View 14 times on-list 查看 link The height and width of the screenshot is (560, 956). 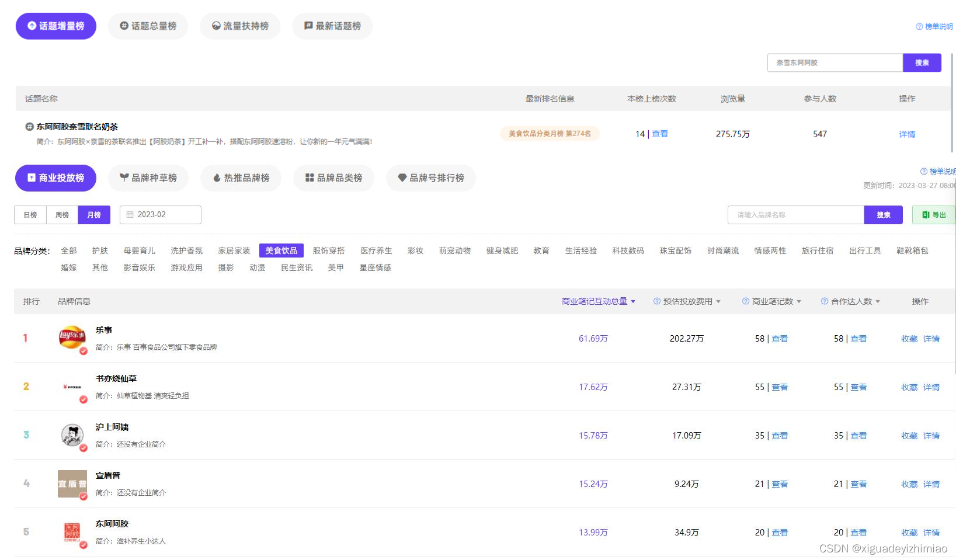(660, 134)
